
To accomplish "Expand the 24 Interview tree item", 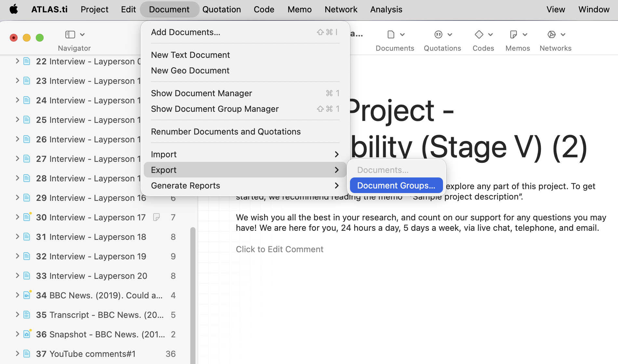I will coord(17,100).
